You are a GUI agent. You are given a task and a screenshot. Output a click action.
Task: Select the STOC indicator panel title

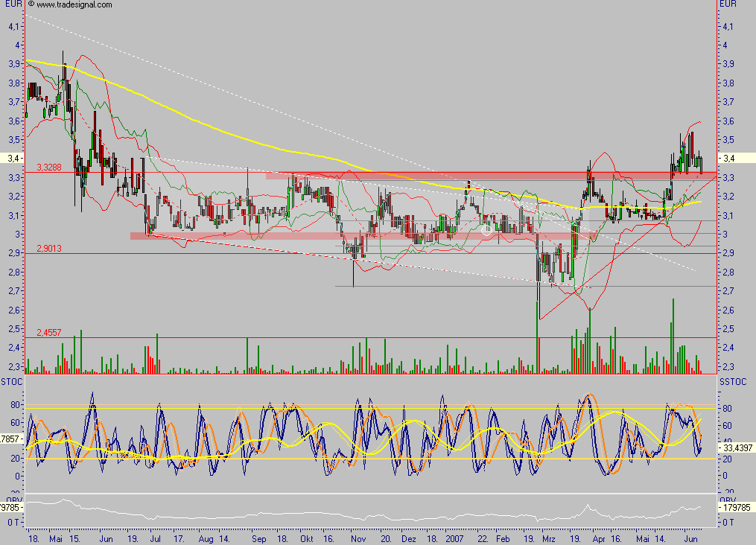tap(12, 382)
